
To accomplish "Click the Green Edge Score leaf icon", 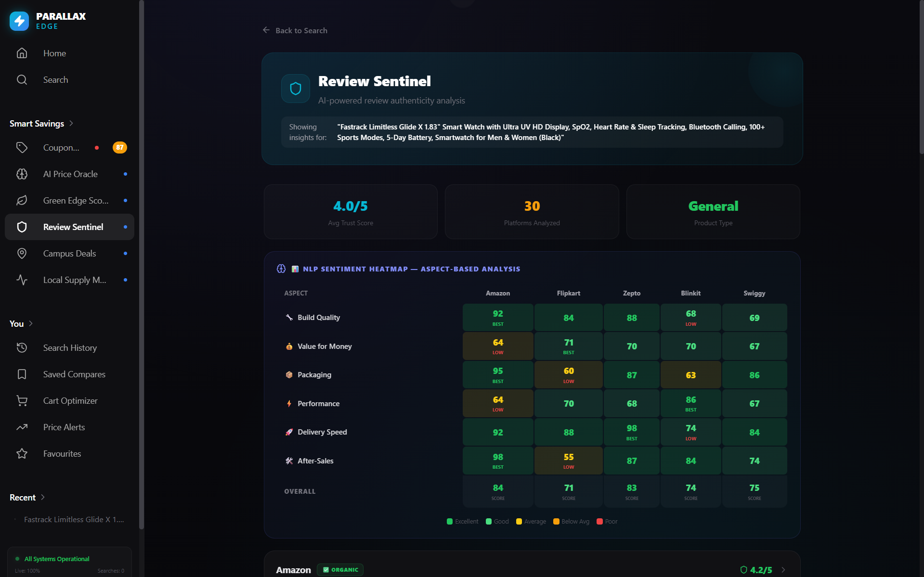I will point(22,200).
